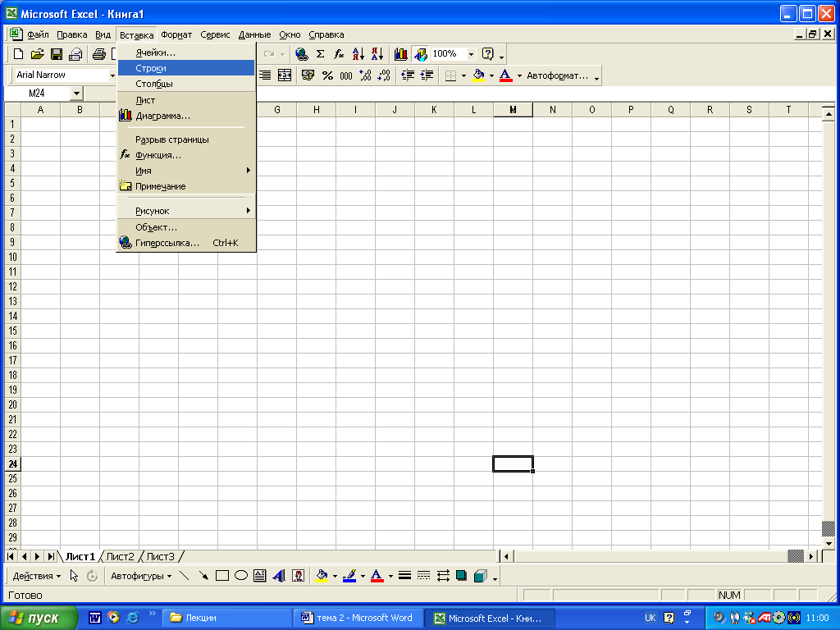
Task: Switch to sheet tab Лист2
Action: [120, 557]
